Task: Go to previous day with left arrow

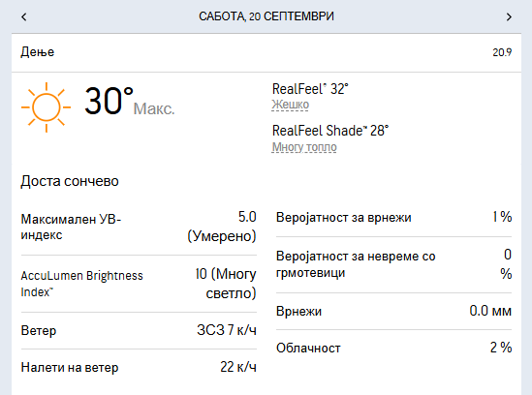Action: point(24,16)
